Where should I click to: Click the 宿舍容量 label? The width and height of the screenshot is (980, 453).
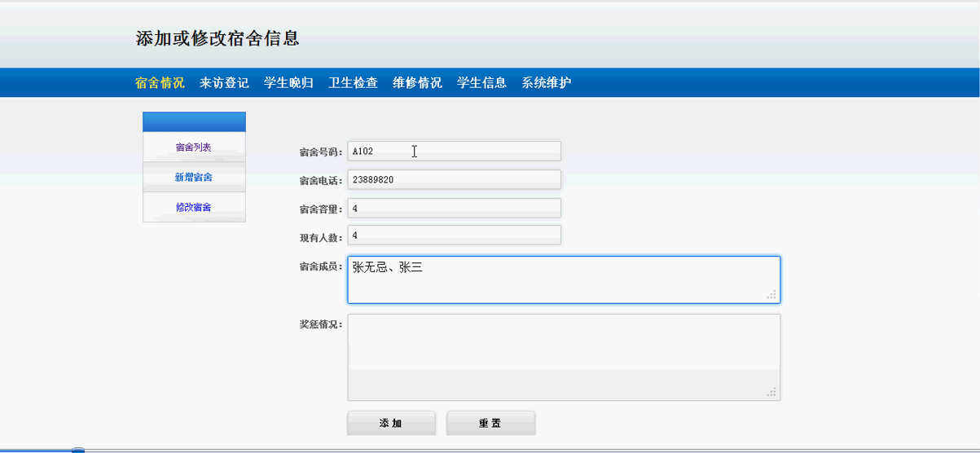[321, 209]
